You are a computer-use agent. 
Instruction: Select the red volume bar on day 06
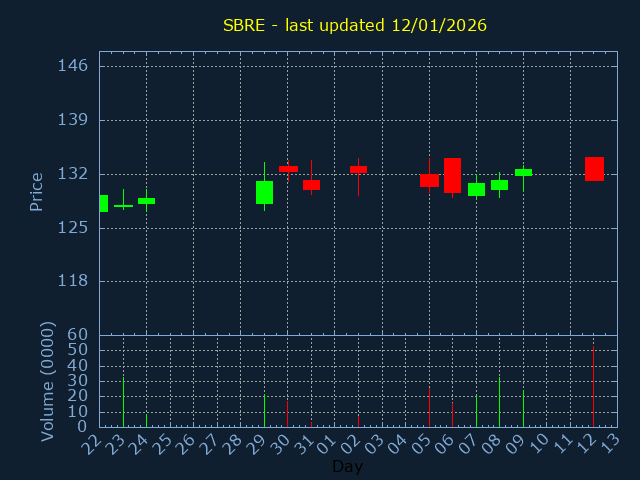(452, 415)
